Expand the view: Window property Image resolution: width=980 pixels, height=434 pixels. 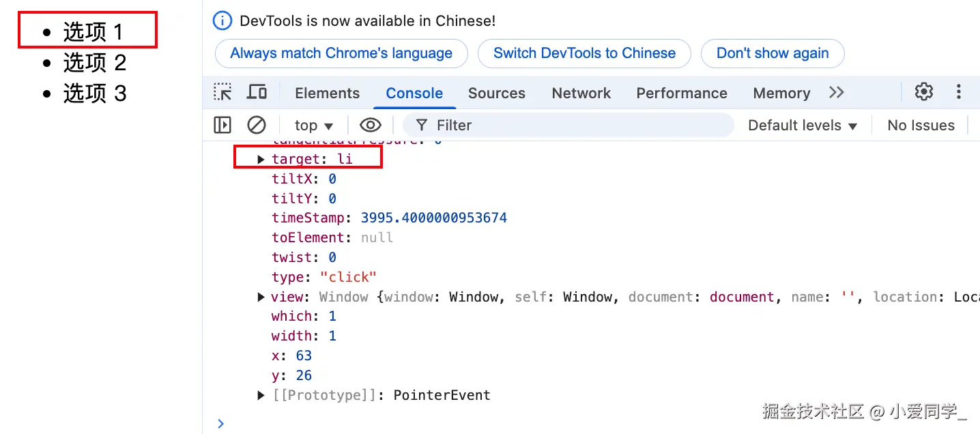[261, 297]
